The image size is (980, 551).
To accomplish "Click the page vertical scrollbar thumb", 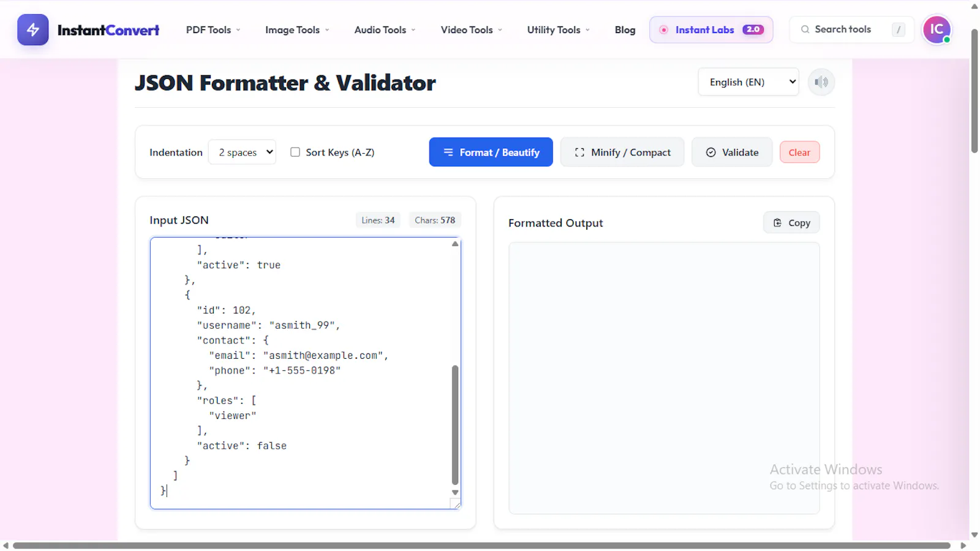I will [974, 91].
